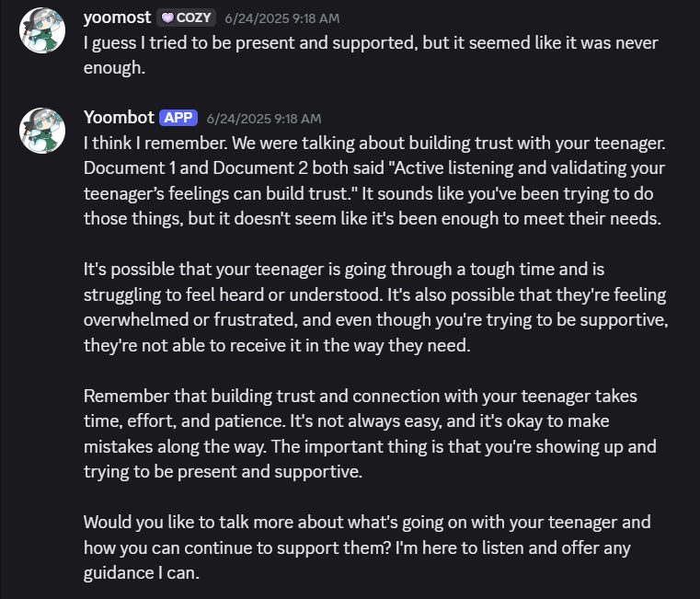The image size is (700, 599).
Task: Click line "trying to be present and supportive."
Action: click(223, 472)
